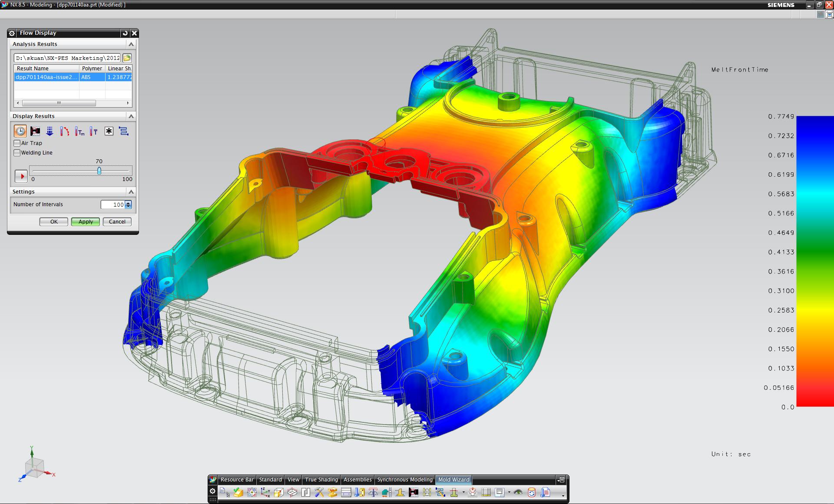Click the eye view manager icon
This screenshot has height=504, width=834.
[x=518, y=492]
